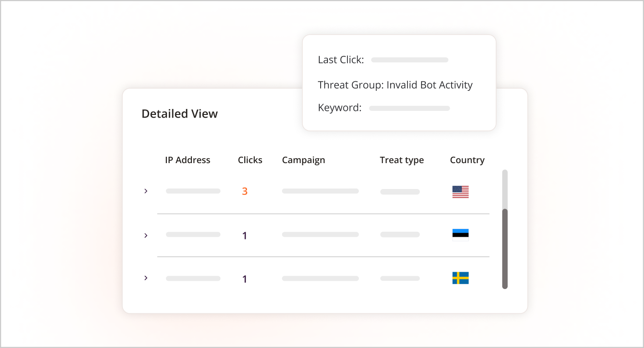Screen dimensions: 644x348
Task: Click the Sweden flag icon
Action: coord(460,278)
